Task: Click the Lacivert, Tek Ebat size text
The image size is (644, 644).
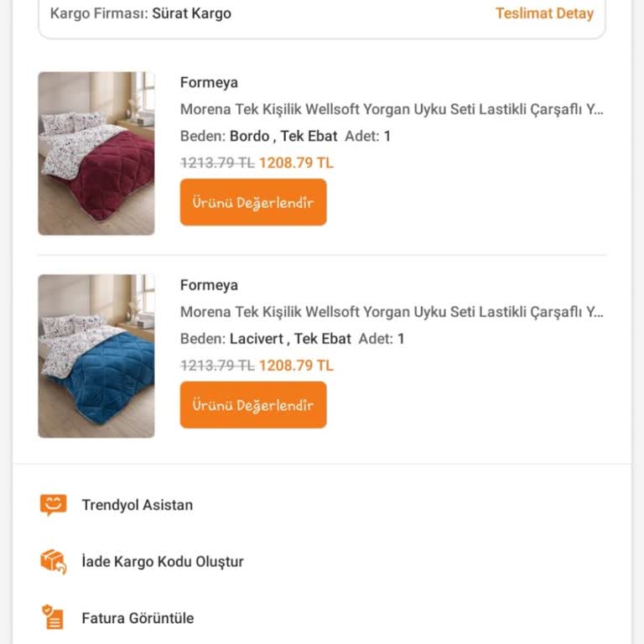Action: tap(290, 339)
